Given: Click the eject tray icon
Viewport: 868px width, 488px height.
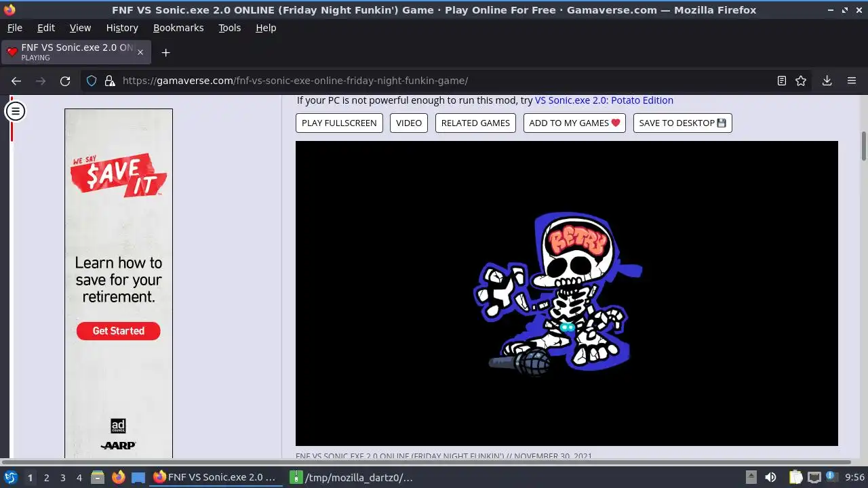Looking at the screenshot, I should click(x=751, y=477).
